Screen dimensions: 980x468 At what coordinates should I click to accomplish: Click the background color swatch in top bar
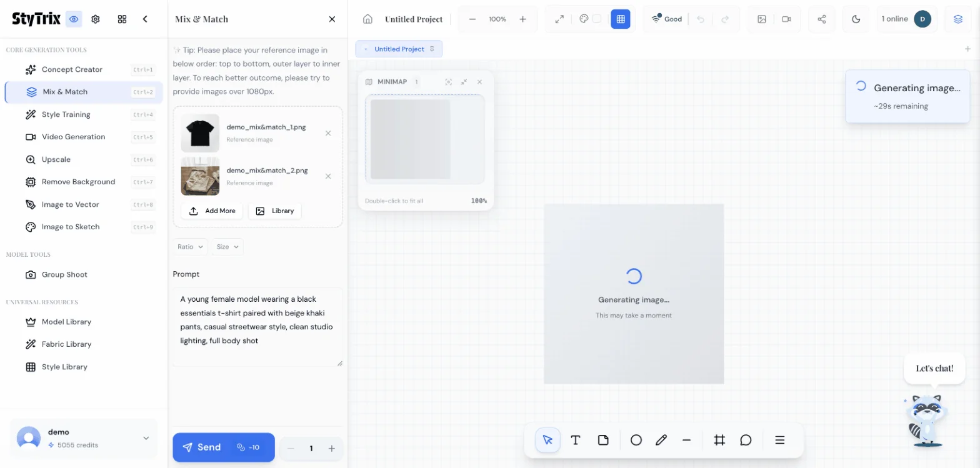coord(597,19)
